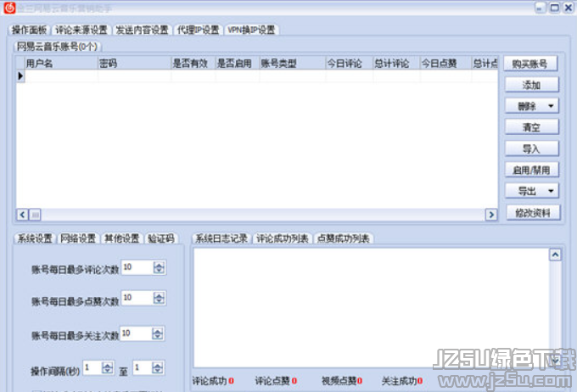577x392 pixels.
Task: Open the 其他设置 tab
Action: (122, 238)
